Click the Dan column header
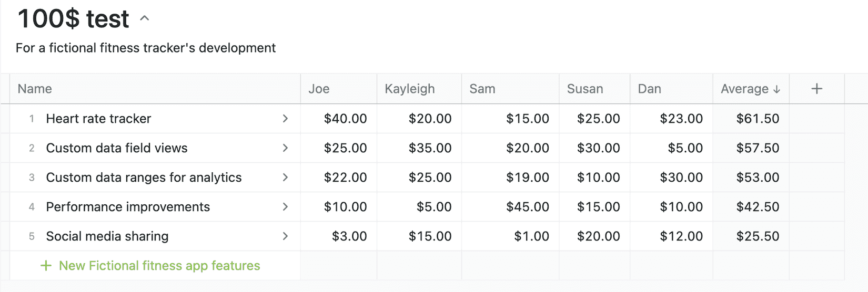Screen dimensions: 868x292 tap(649, 89)
